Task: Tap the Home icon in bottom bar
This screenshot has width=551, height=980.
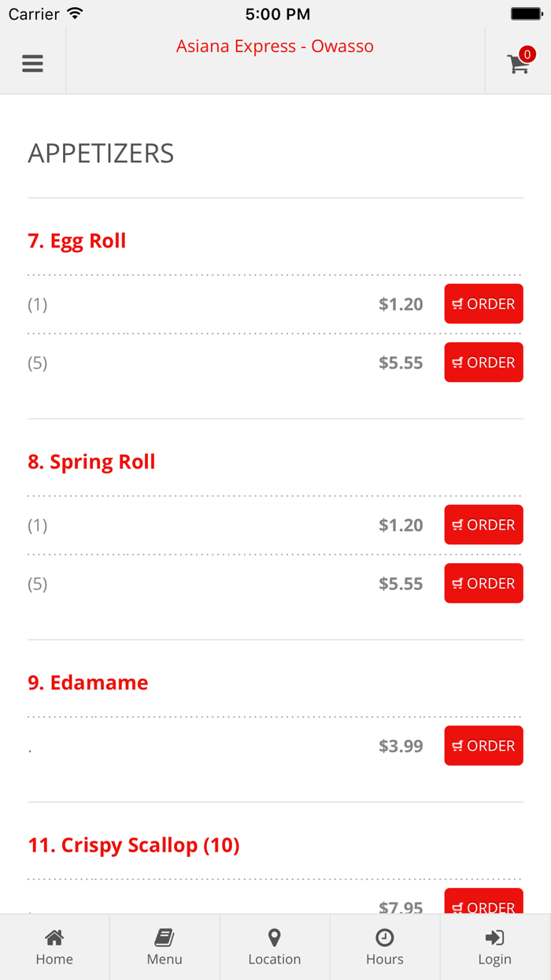Action: click(54, 937)
